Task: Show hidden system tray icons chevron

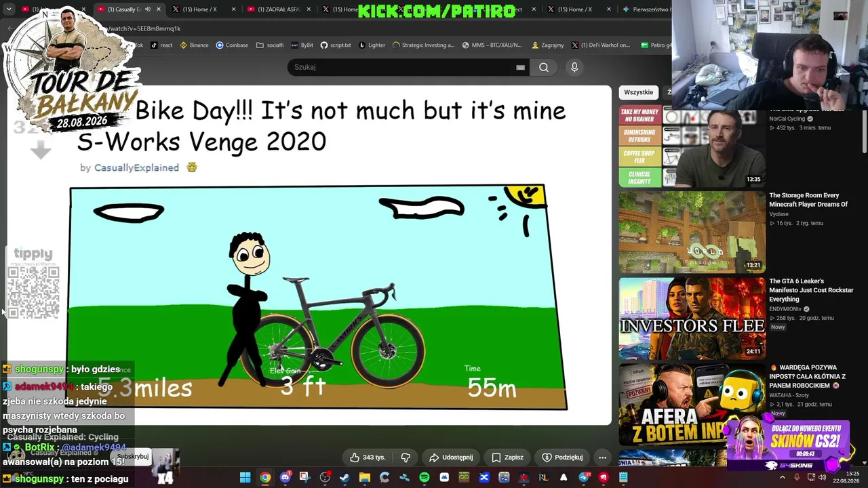Action: point(782,477)
